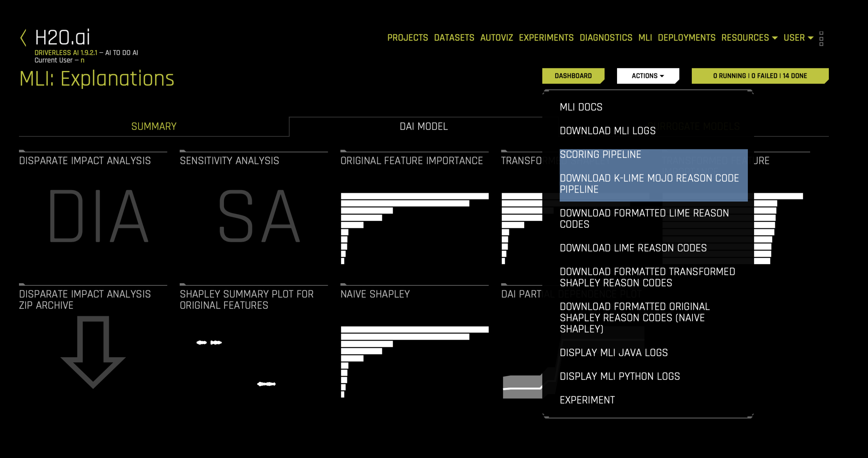This screenshot has height=458, width=868.
Task: Choose Scoring Pipeline in Actions menu
Action: click(x=600, y=154)
